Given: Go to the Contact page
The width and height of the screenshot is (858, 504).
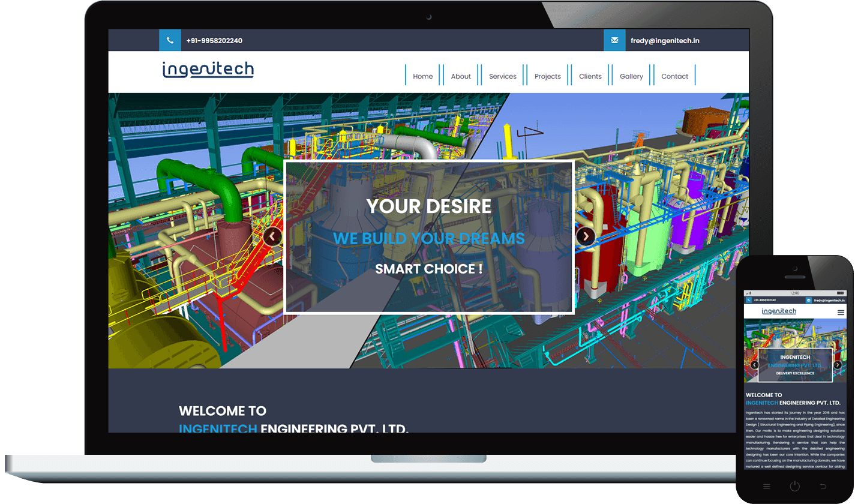Looking at the screenshot, I should point(675,76).
